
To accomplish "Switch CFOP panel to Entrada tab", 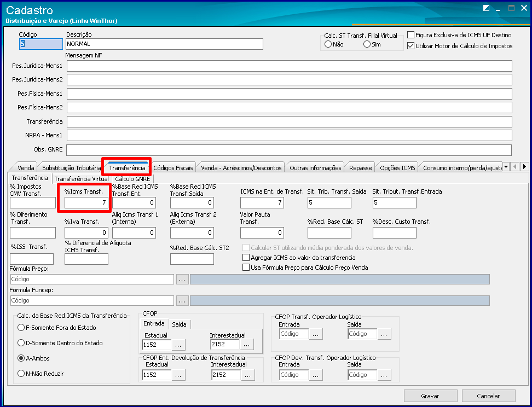I will [x=154, y=323].
